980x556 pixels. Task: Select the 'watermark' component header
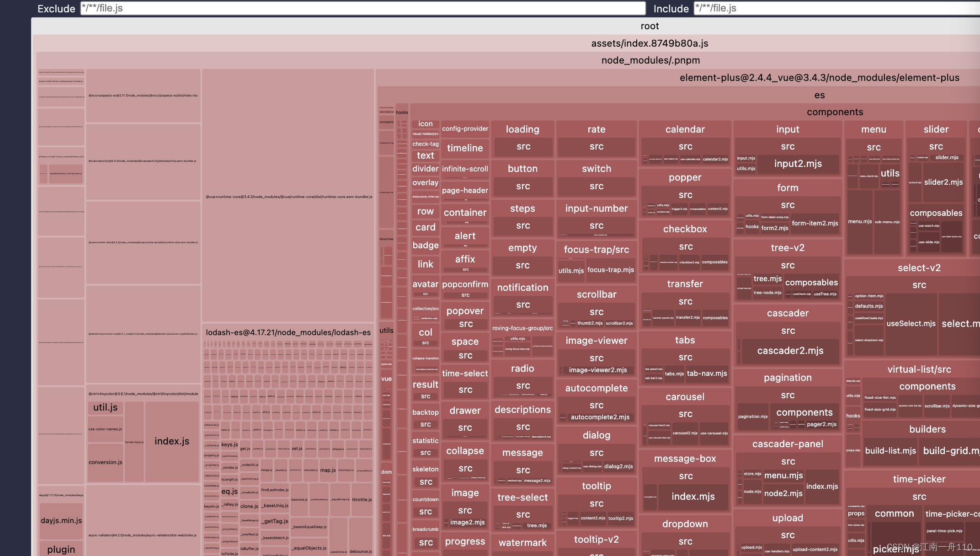[522, 543]
